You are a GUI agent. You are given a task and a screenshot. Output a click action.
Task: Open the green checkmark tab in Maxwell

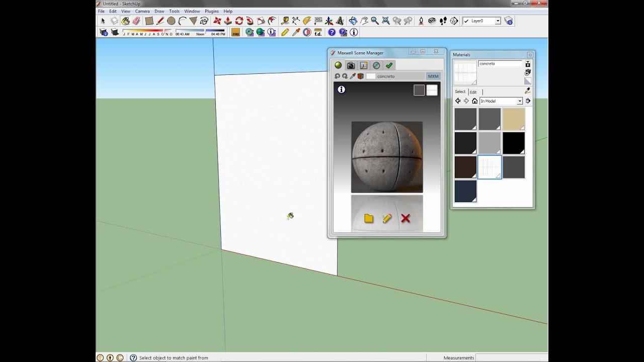389,65
